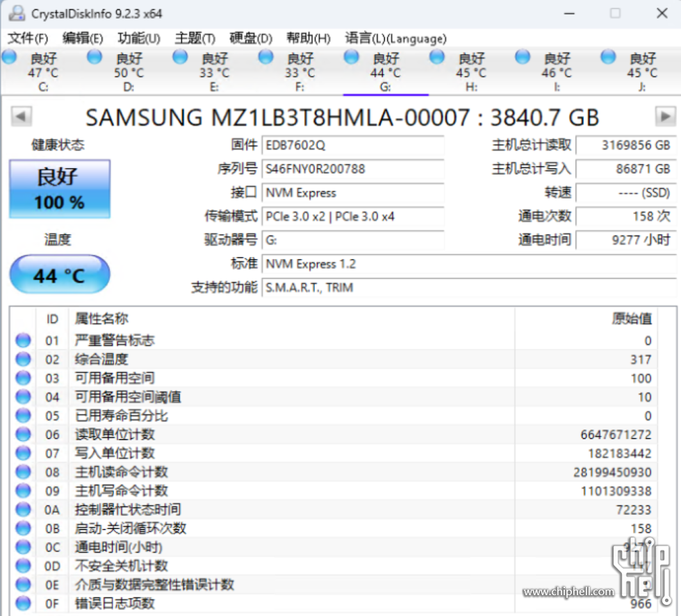
Task: Click the drive letter field G:
Action: [353, 240]
